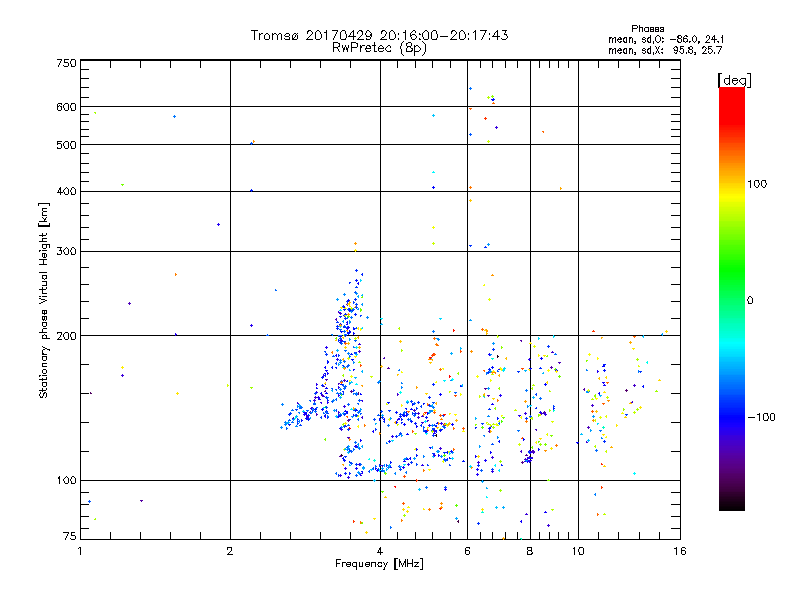Click the x-axis tick label '4'

[x=380, y=551]
